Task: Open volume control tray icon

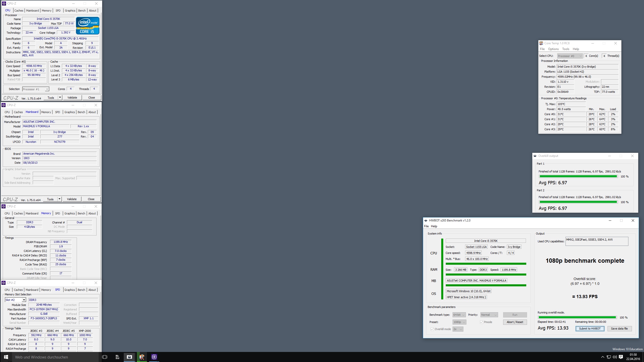Action: coord(615,357)
